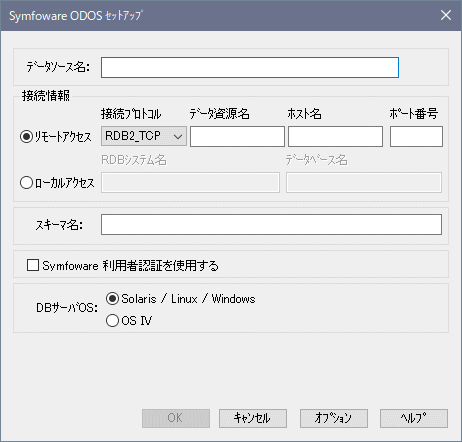Click the データソース名: label
This screenshot has height=442, width=462.
(58, 67)
